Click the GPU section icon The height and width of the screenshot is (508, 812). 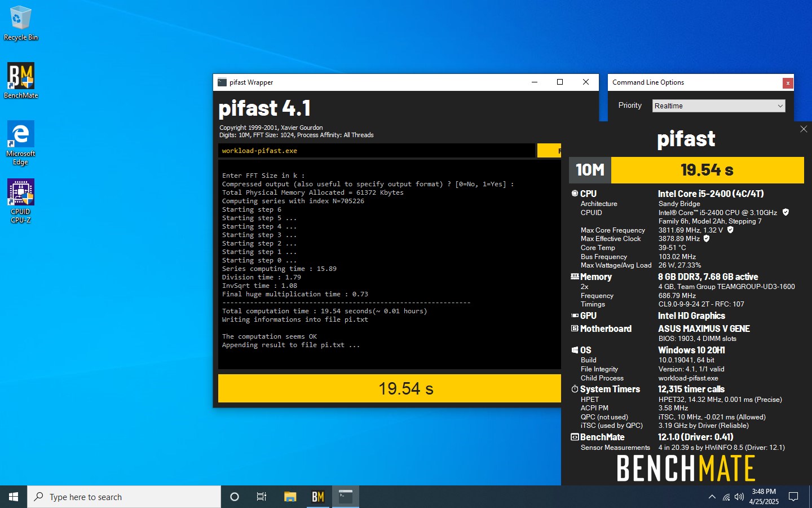[x=575, y=316]
